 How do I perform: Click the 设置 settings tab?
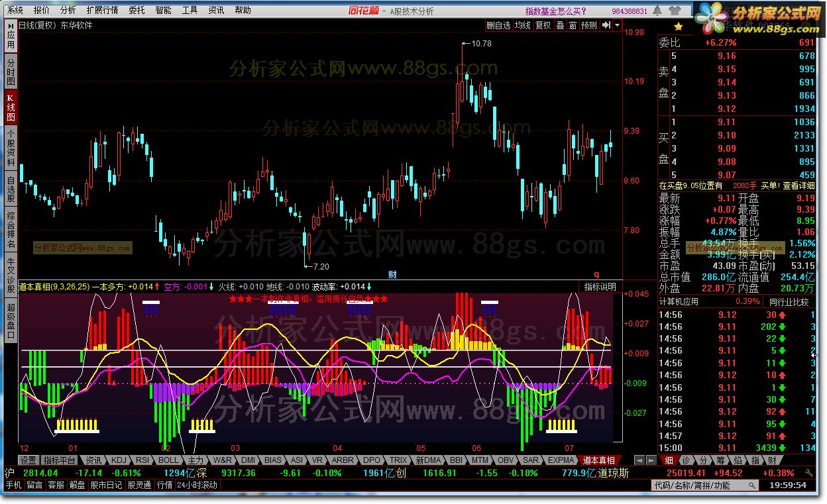click(28, 460)
